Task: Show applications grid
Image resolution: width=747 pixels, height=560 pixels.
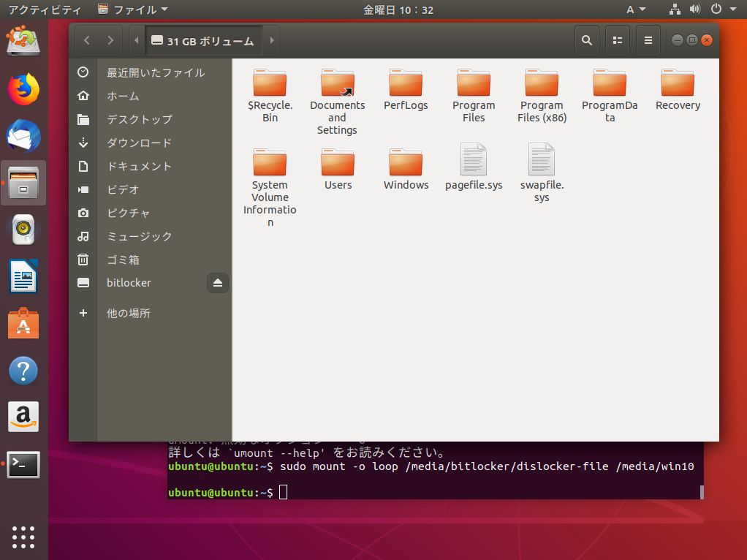Action: coord(23,537)
